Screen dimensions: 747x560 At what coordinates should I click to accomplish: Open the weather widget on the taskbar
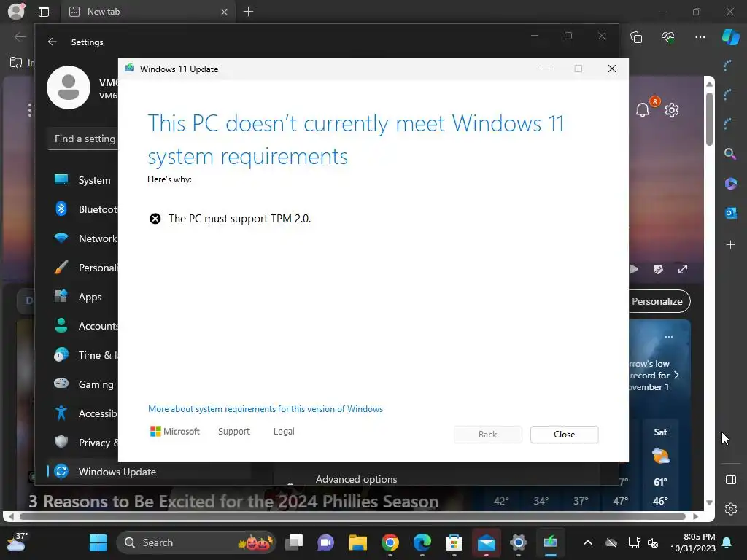18,542
